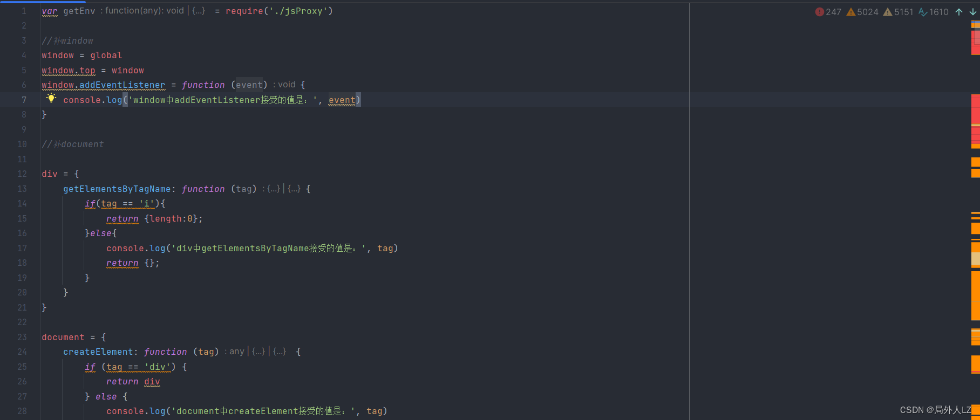Expand the {...} hint just before the brace on line 13

(294, 189)
